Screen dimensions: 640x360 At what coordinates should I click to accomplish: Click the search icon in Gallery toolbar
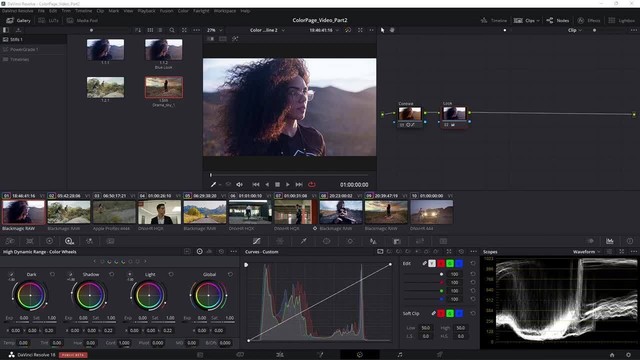pos(172,30)
